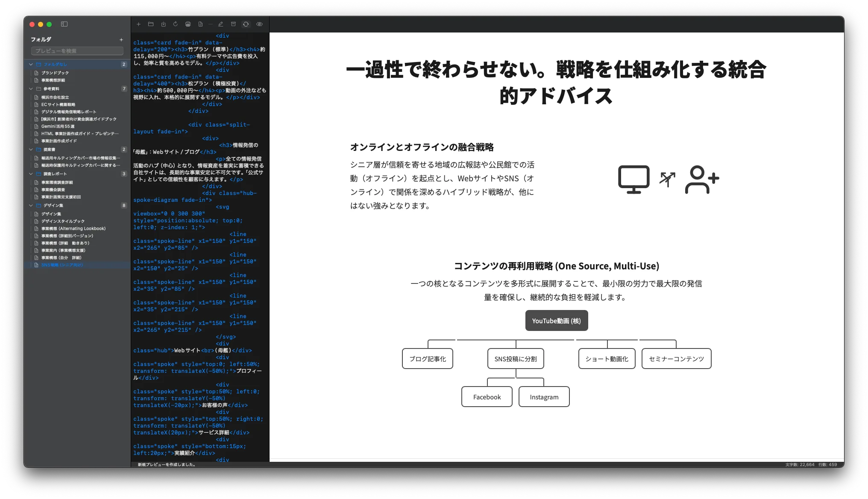Collapse the 提案書 folder chevron

31,150
